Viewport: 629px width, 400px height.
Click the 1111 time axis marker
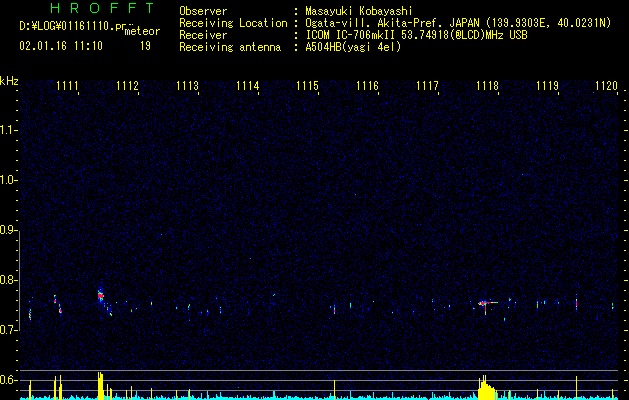tap(67, 86)
